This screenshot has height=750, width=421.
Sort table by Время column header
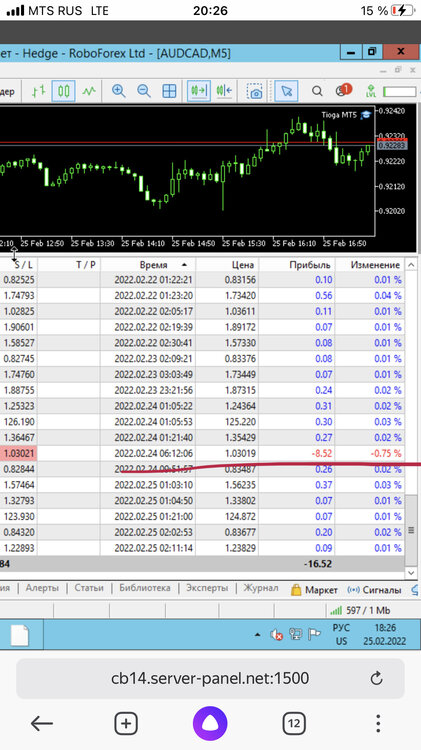point(154,265)
